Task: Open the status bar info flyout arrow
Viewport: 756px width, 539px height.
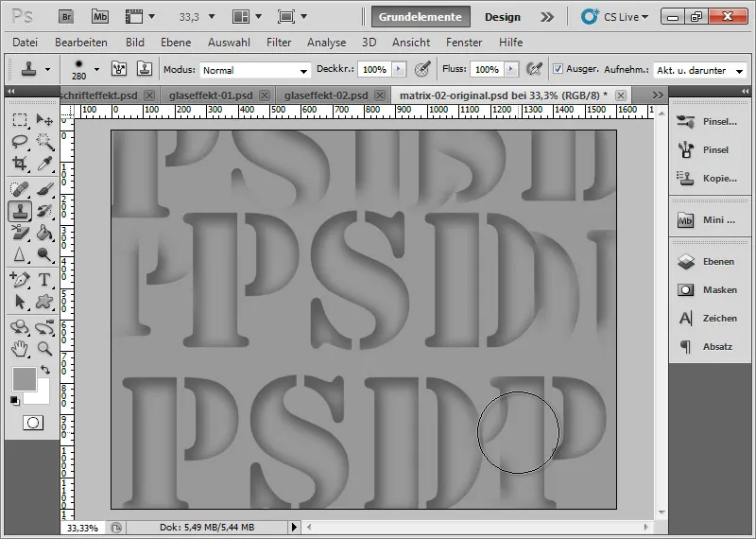Action: pos(294,527)
